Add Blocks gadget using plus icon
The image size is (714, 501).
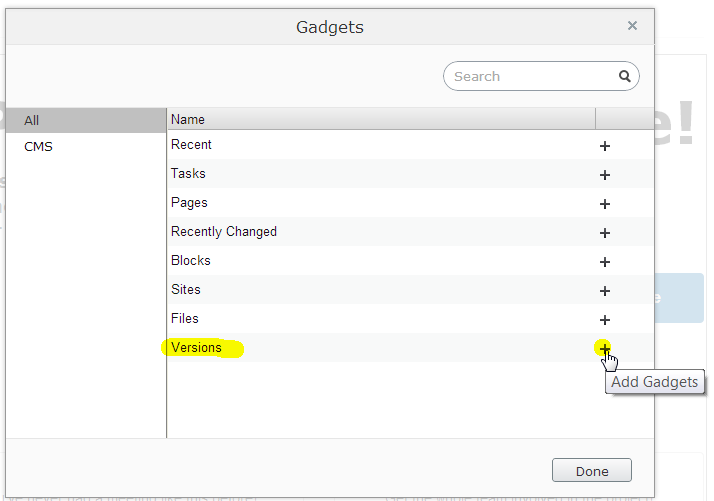click(604, 262)
